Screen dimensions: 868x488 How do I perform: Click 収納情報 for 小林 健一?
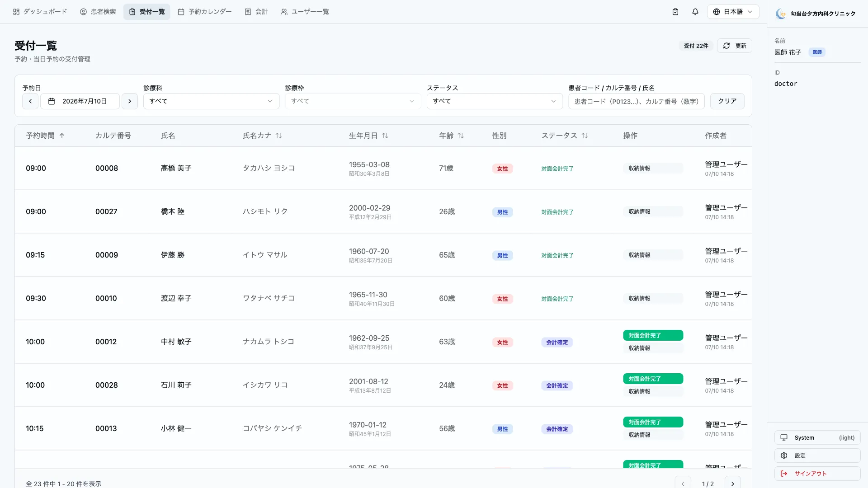click(x=653, y=435)
